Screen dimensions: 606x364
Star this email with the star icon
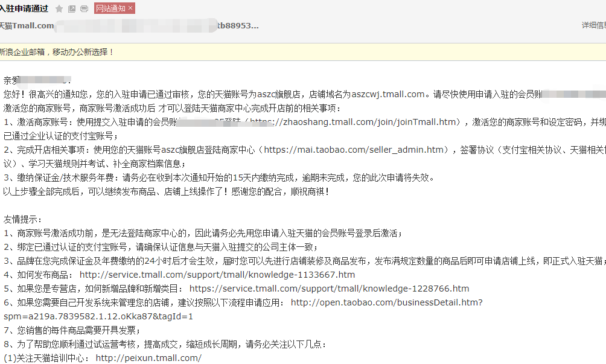pyautogui.click(x=59, y=9)
